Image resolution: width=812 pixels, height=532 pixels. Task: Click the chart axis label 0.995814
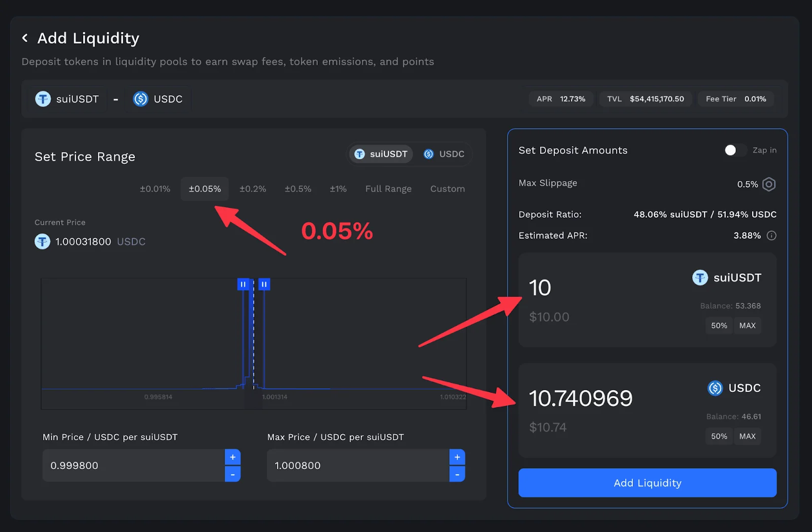point(158,397)
